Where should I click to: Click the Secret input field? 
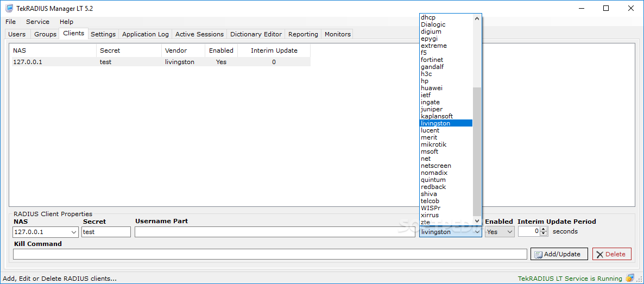coord(106,232)
